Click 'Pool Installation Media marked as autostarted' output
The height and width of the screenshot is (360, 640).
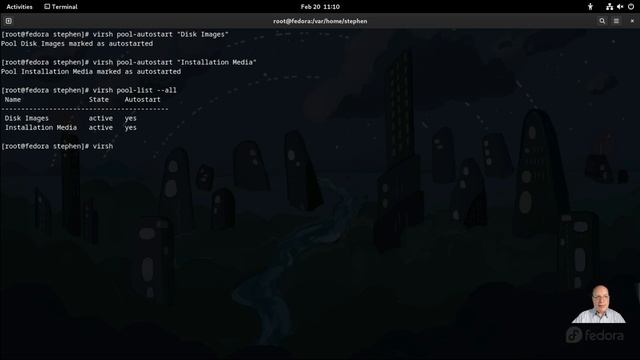(91, 71)
